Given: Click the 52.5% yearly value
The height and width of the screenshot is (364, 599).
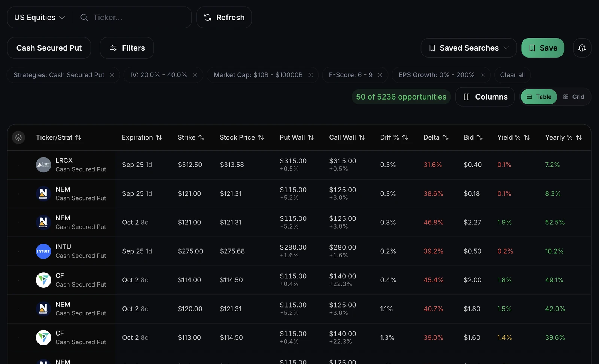Looking at the screenshot, I should coord(555,223).
